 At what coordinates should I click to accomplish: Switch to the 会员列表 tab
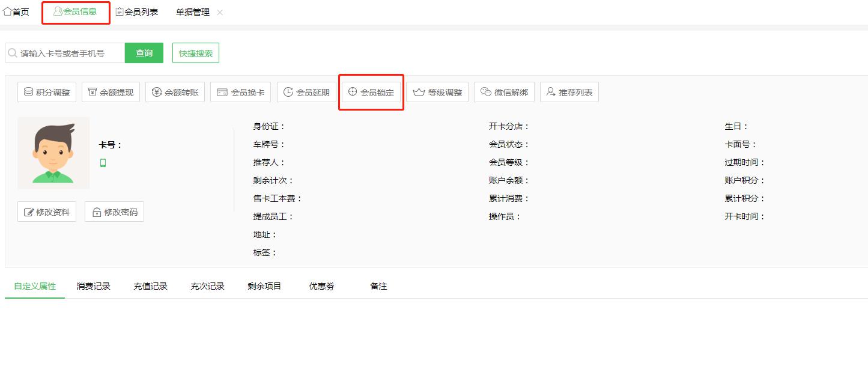[x=137, y=12]
